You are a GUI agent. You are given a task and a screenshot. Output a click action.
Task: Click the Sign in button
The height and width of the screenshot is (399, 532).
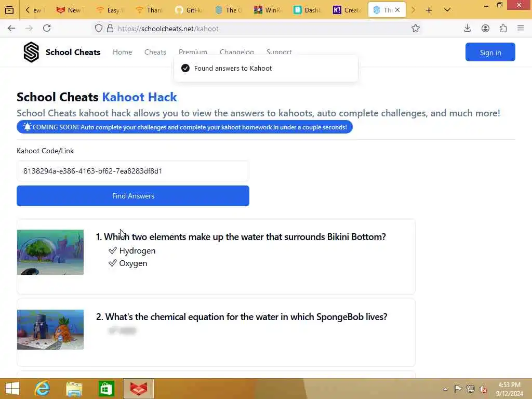click(490, 52)
